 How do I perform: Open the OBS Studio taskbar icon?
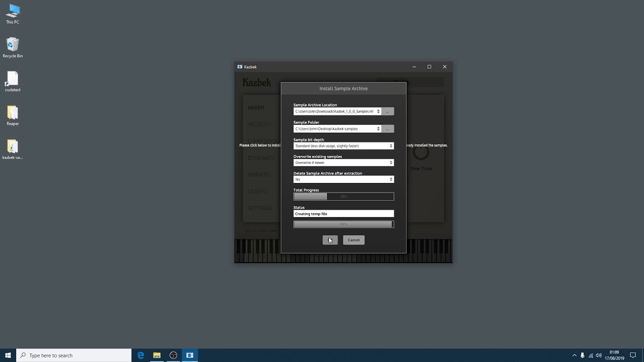click(x=174, y=355)
